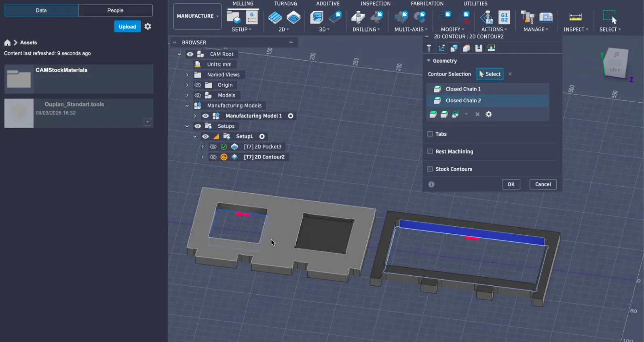Show the hidden Origin folder via eye icon

(x=198, y=85)
